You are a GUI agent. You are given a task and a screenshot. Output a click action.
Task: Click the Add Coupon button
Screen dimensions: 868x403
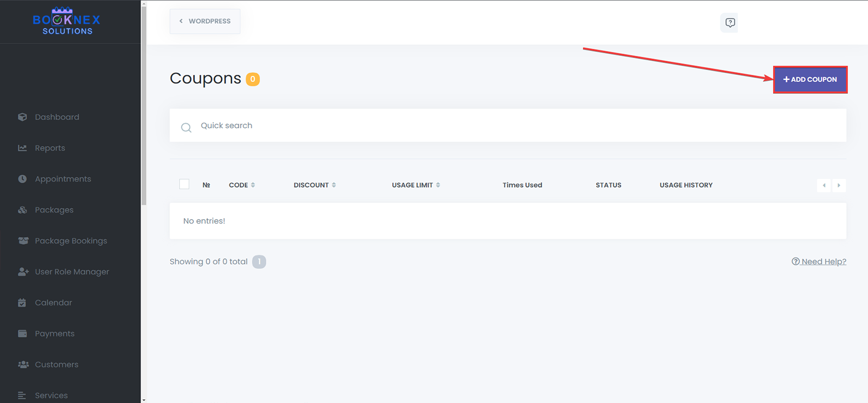coord(810,80)
